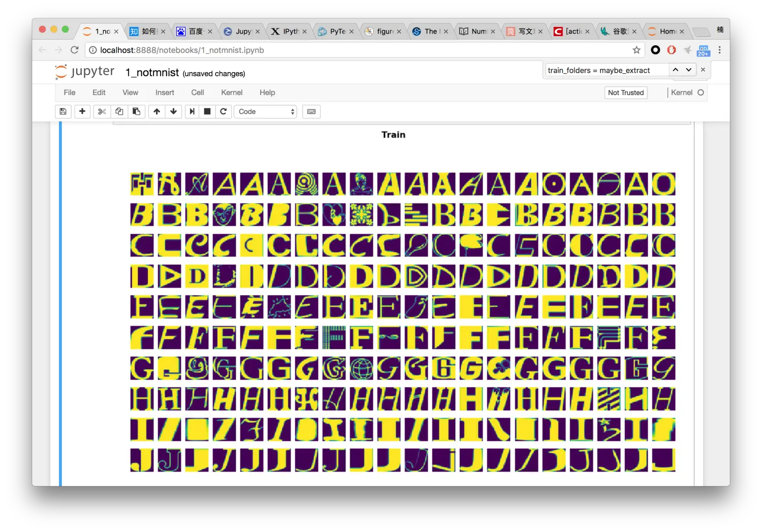
Task: Open the File menu
Action: (70, 92)
